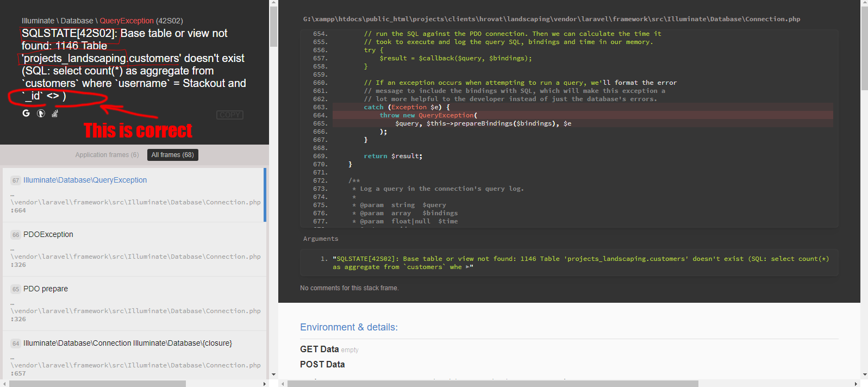
Task: Click the argument 1 SQLSTATE string
Action: coord(580,263)
